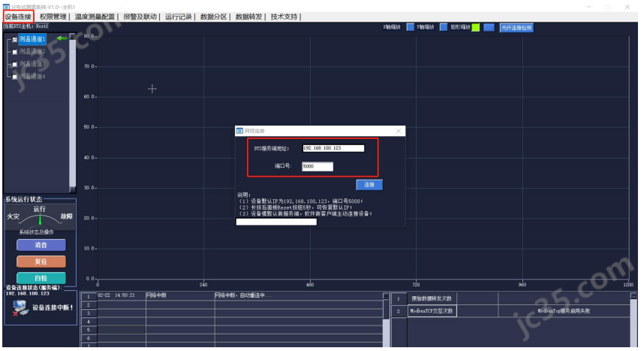644x351 pixels.
Task: Check the 测温通道3 checkbox
Action: pyautogui.click(x=15, y=65)
